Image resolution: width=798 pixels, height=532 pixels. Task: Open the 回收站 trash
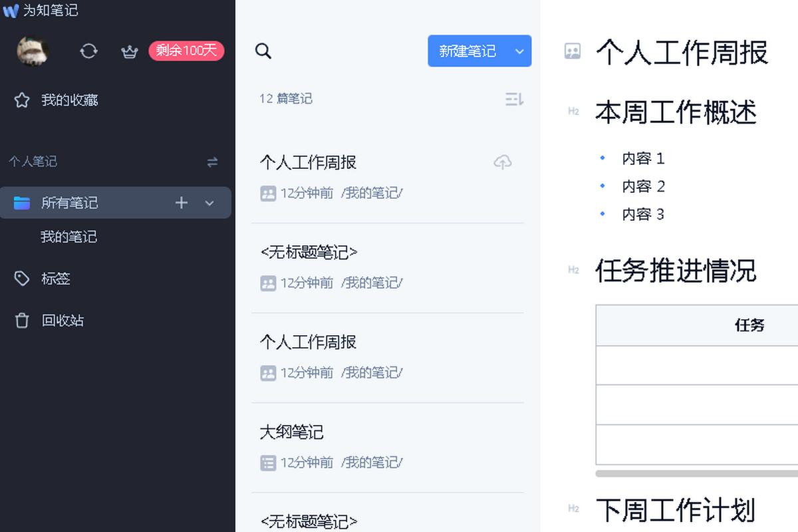click(x=63, y=321)
